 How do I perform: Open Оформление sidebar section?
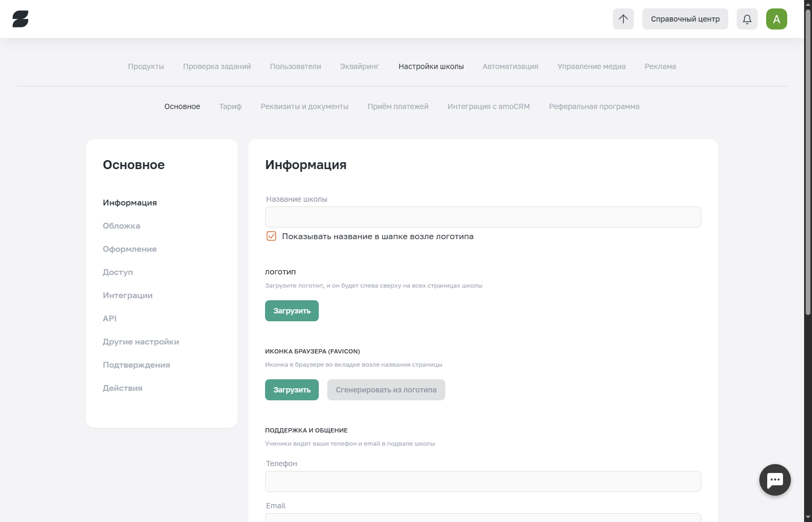(130, 249)
